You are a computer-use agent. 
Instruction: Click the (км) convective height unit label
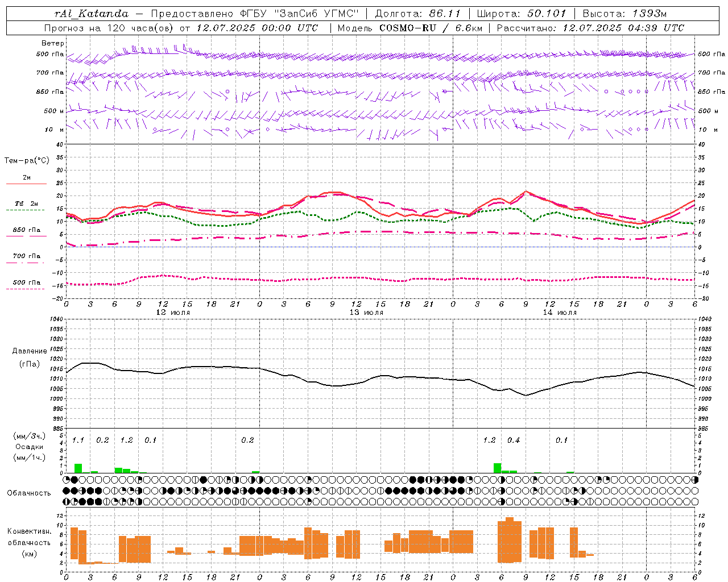pyautogui.click(x=30, y=553)
